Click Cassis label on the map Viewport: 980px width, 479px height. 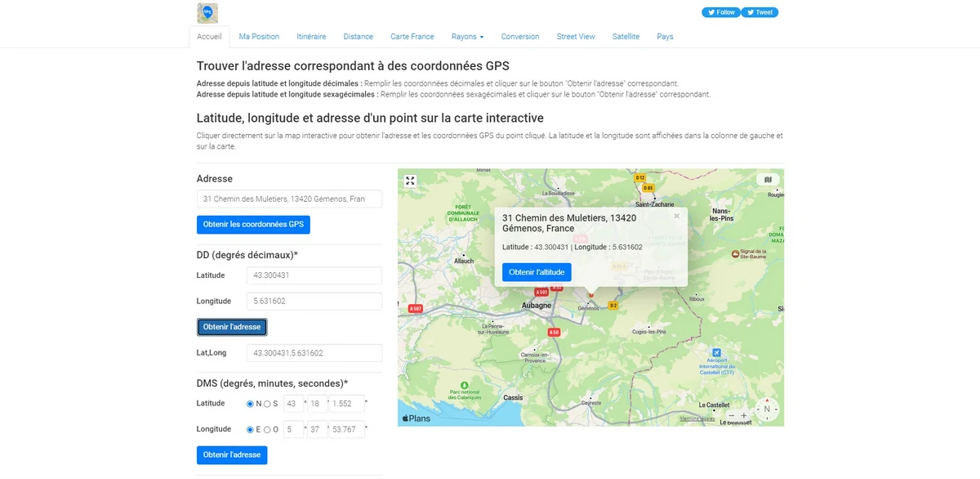pos(513,397)
